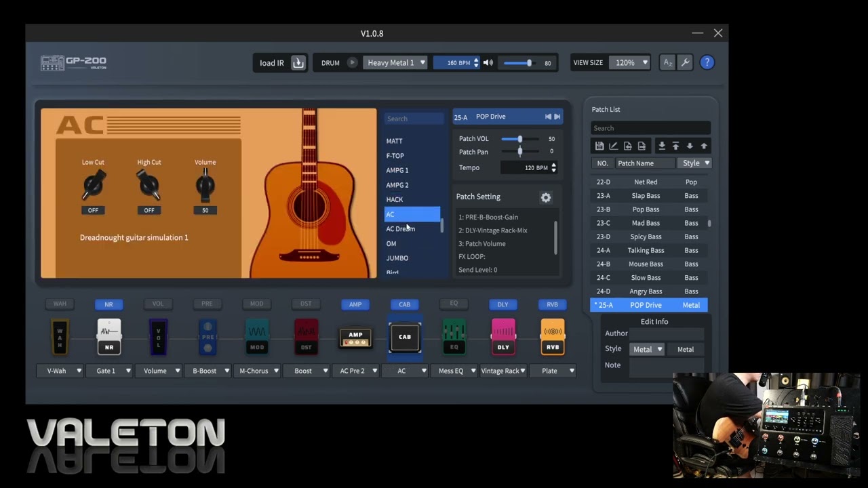Open the V-Wah model dropdown
Screen dimensions: 868x488
(x=60, y=371)
